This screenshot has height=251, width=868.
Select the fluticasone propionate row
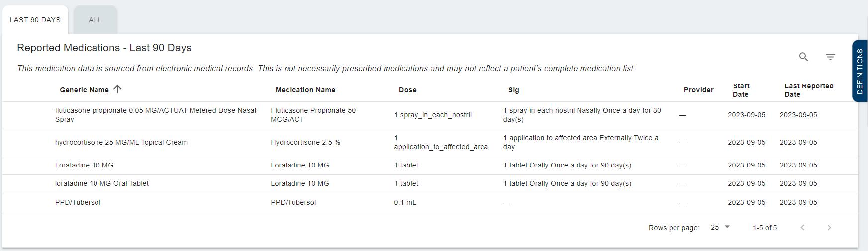click(155, 115)
